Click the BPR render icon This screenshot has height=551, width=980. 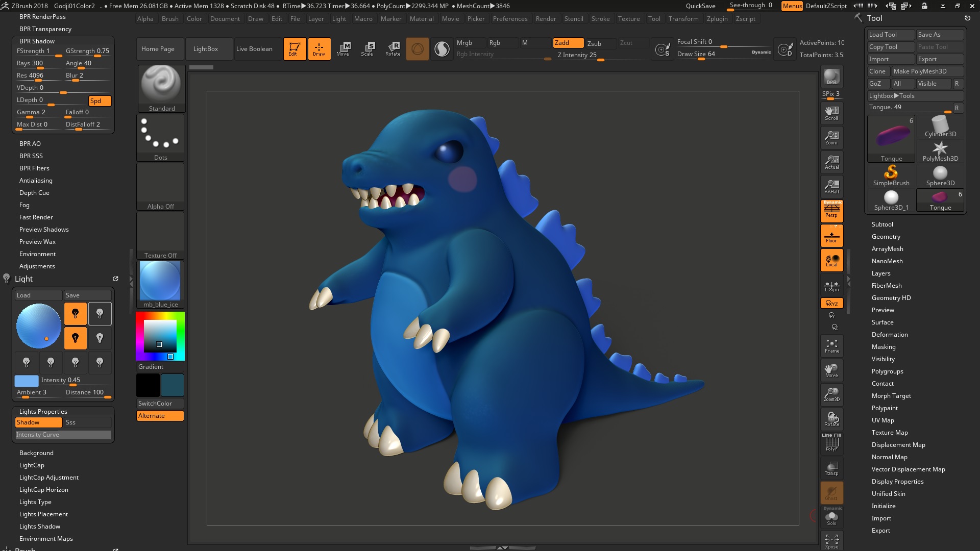point(831,77)
